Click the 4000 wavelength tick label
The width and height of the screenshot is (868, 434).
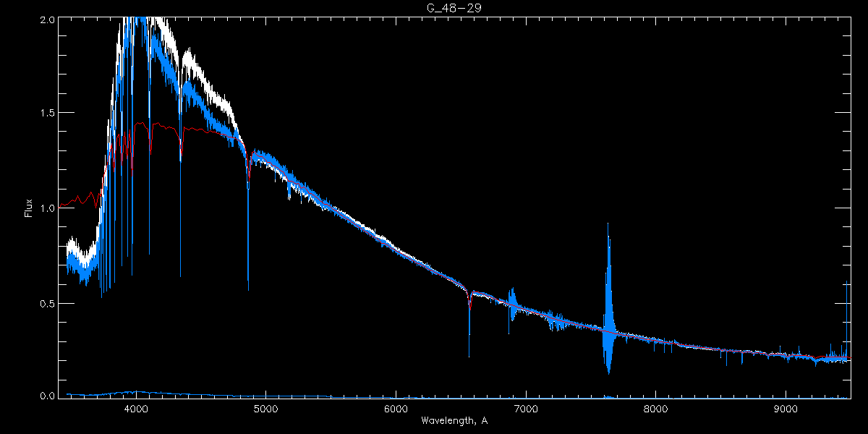[136, 408]
